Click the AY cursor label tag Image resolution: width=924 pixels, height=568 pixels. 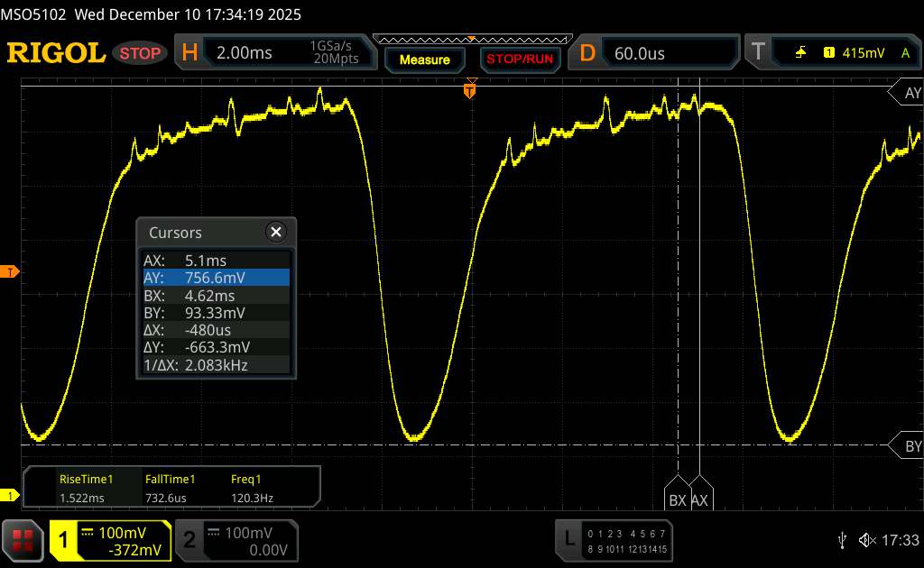[905, 93]
